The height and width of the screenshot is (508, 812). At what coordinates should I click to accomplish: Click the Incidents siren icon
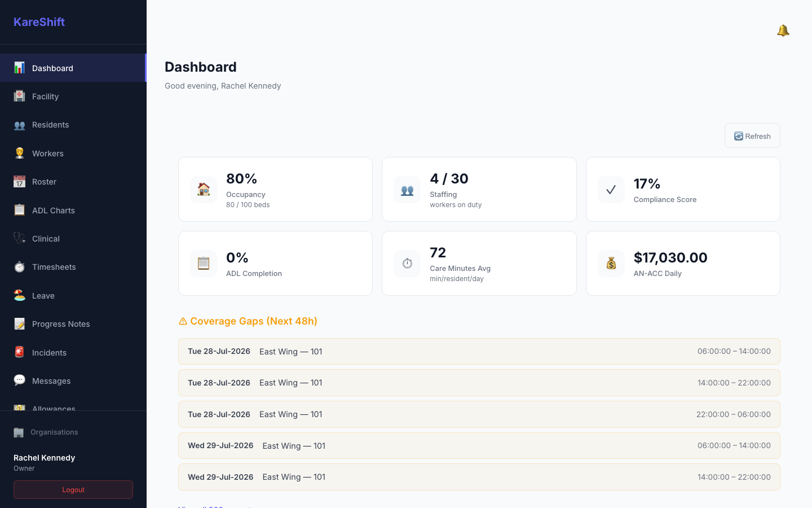coord(19,352)
